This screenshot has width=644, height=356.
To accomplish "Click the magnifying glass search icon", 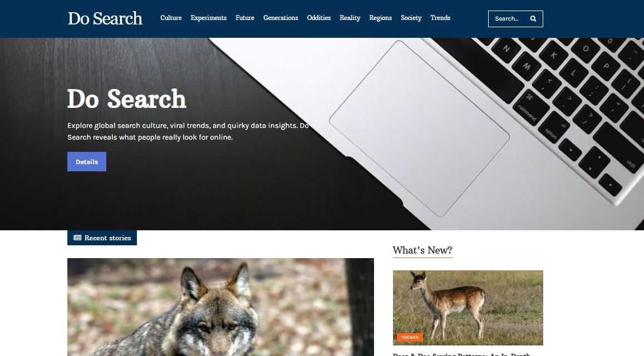I will click(533, 19).
